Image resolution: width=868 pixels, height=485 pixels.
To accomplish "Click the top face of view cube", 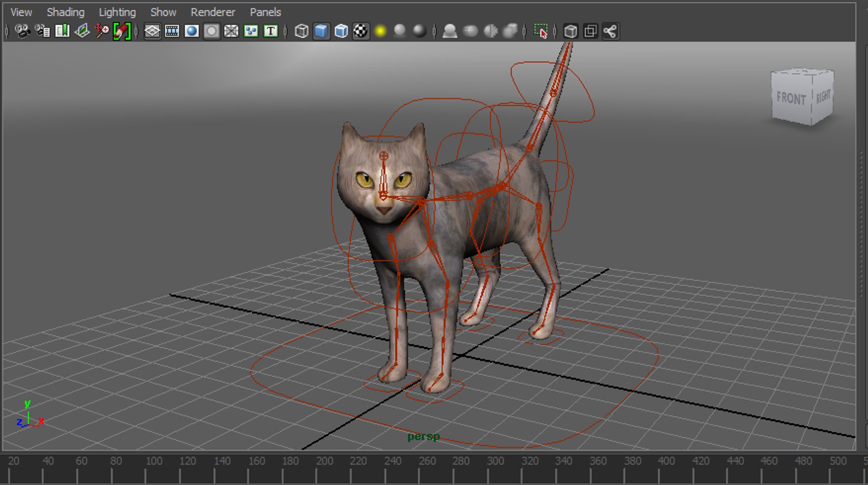I will point(803,71).
